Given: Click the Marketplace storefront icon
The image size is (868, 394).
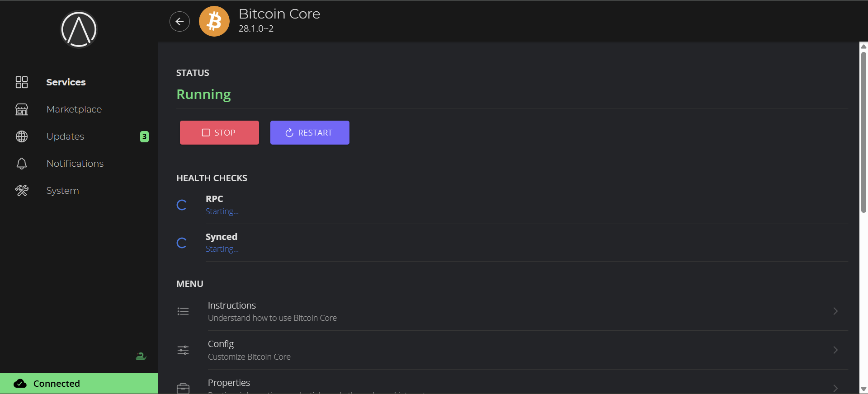Looking at the screenshot, I should (x=22, y=109).
